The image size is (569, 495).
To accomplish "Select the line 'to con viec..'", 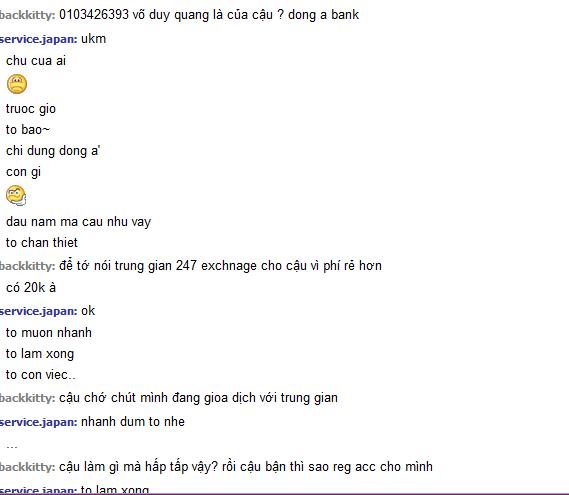I will click(41, 375).
